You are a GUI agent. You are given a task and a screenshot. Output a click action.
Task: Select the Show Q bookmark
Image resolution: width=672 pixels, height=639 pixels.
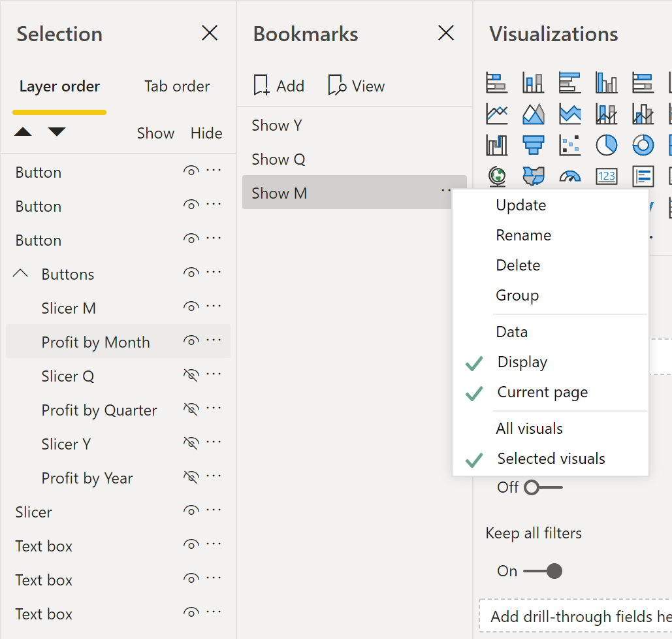355,159
